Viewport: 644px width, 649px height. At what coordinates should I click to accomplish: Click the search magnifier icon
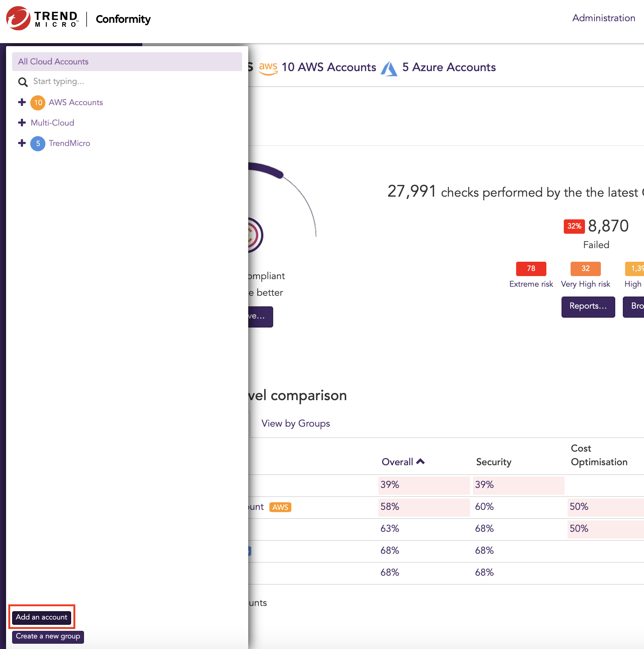pyautogui.click(x=23, y=82)
